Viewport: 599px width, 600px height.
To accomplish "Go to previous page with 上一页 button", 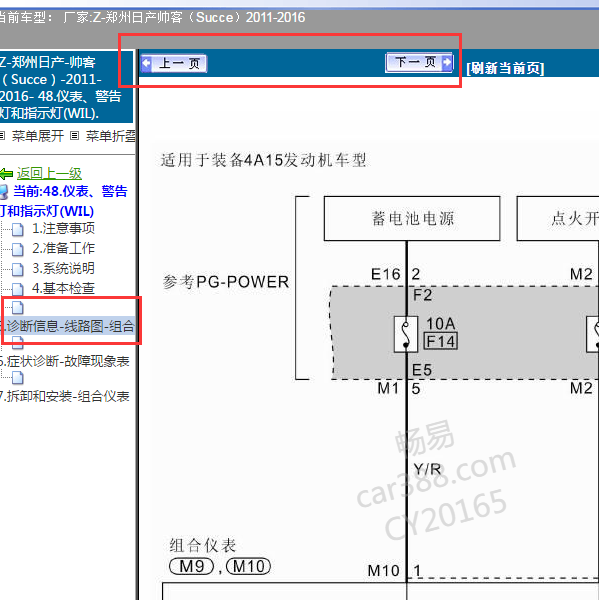I will [x=174, y=64].
